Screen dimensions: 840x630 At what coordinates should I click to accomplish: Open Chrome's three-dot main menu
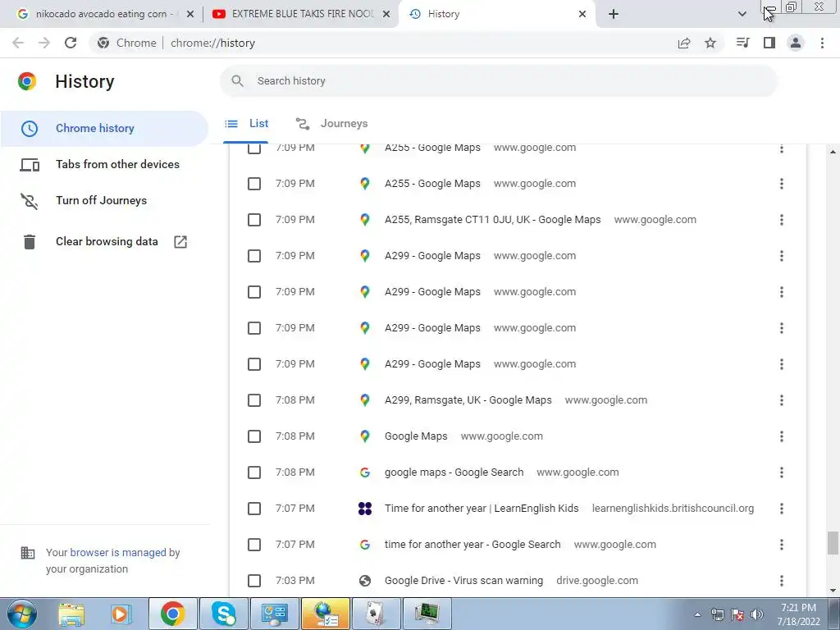(822, 43)
